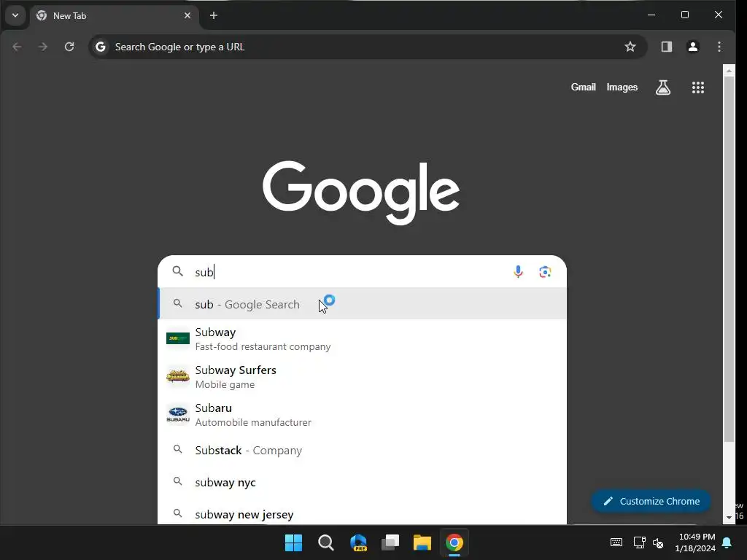The width and height of the screenshot is (747, 560).
Task: Select the 'sub - Google Search' suggestion
Action: pyautogui.click(x=362, y=304)
